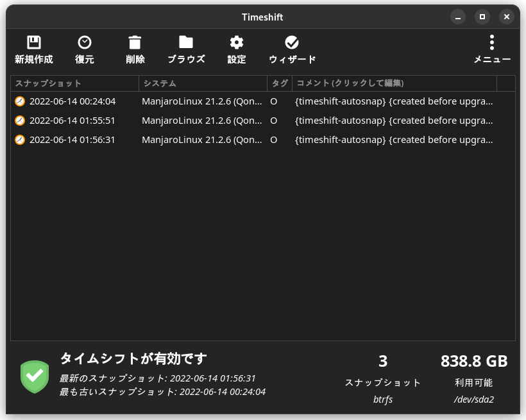
Task: Open 設定 settings gear
Action: [x=237, y=49]
